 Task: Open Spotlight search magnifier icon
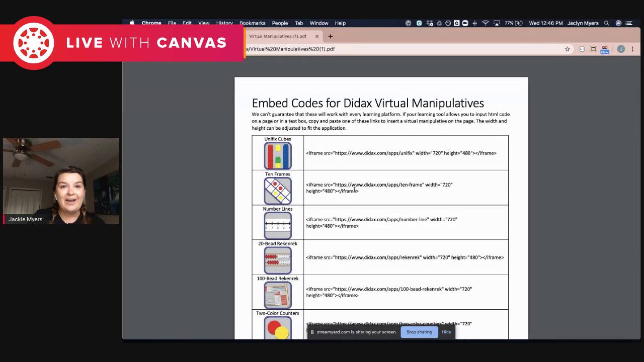coord(606,23)
